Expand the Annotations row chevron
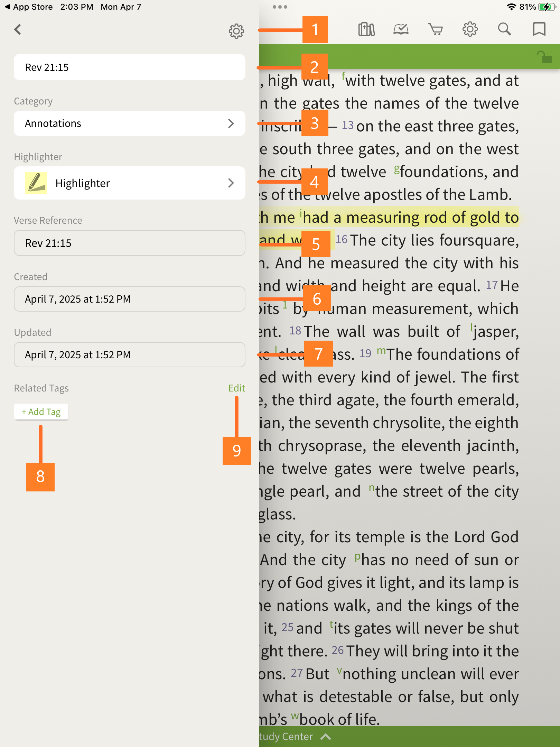The width and height of the screenshot is (560, 747). pos(231,123)
